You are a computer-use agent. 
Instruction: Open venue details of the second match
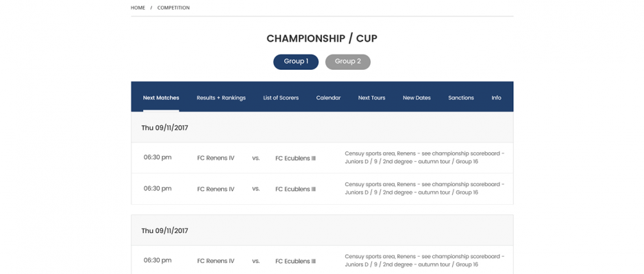[425, 188]
